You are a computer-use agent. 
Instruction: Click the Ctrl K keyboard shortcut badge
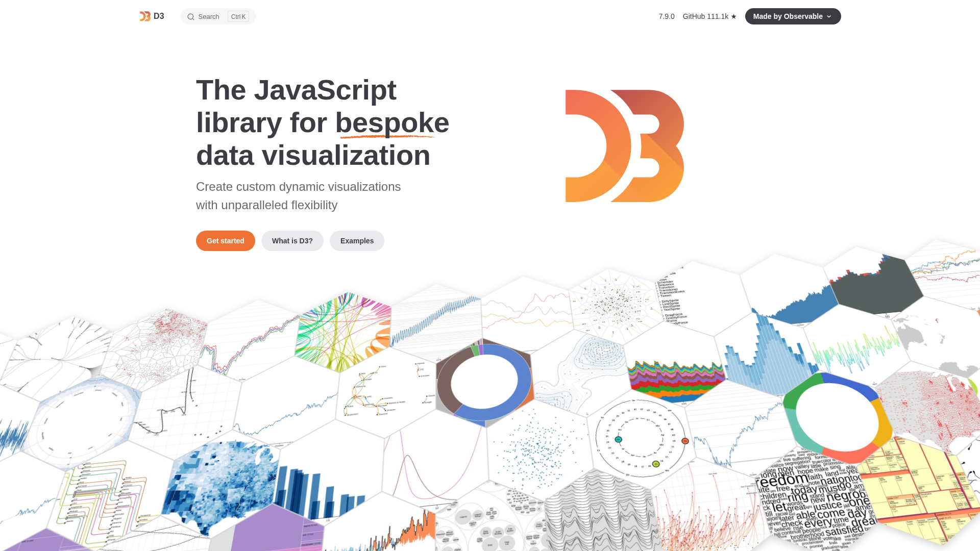click(238, 16)
